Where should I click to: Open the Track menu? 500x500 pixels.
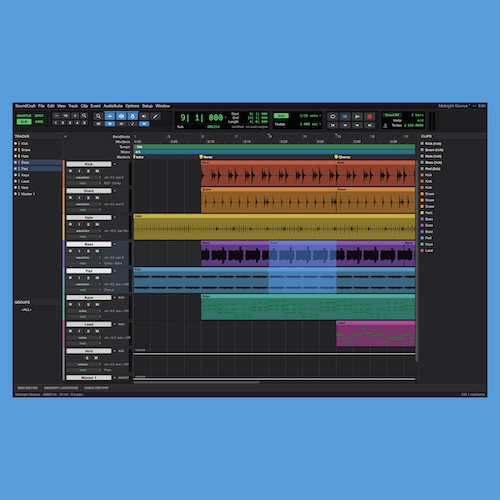[x=73, y=106]
